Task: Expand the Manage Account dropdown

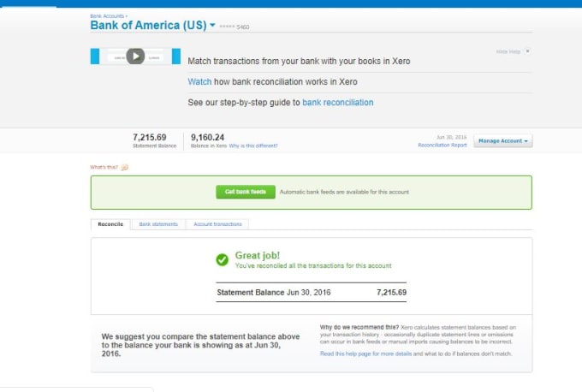Action: click(x=503, y=141)
